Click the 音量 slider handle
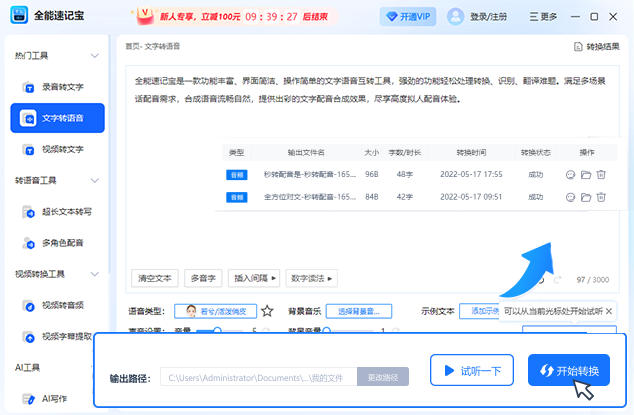Image resolution: width=634 pixels, height=415 pixels. tap(218, 330)
